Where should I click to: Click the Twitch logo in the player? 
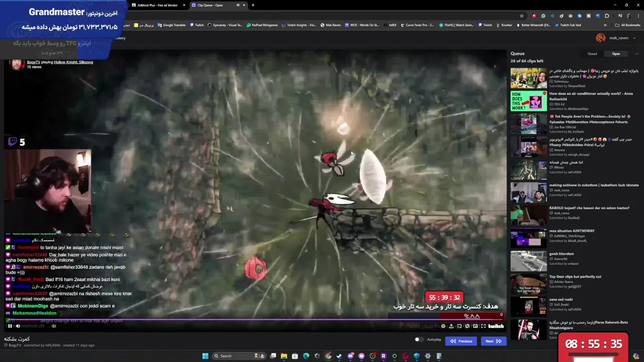click(x=496, y=326)
